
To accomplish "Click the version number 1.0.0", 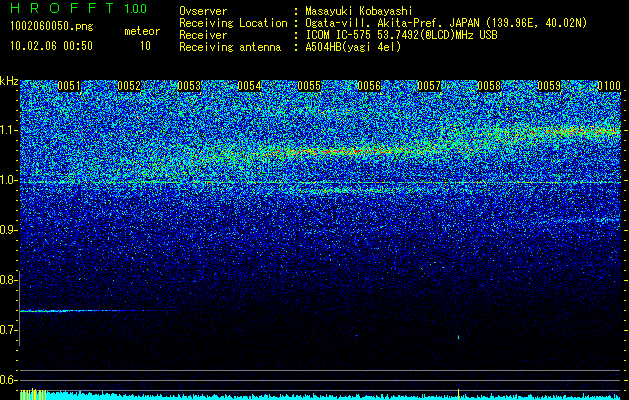I will (x=136, y=9).
